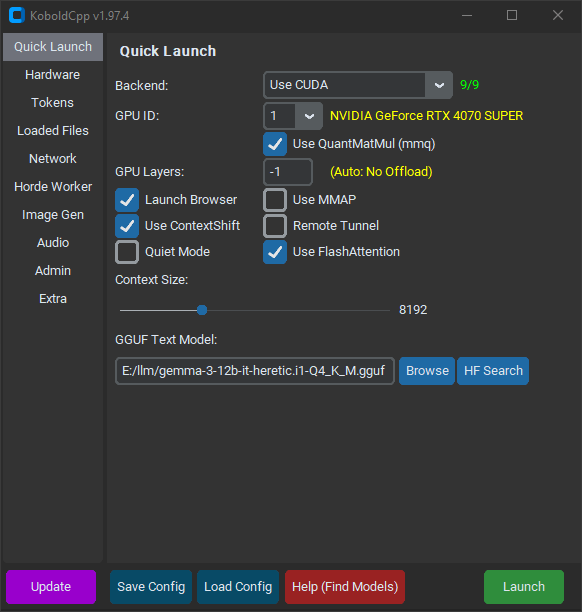Turn on Remote Tunnel checkbox
582x612 pixels.
click(x=275, y=226)
